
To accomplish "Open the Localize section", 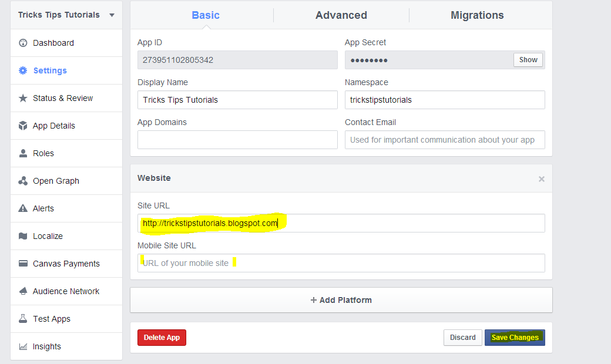I will click(66, 236).
